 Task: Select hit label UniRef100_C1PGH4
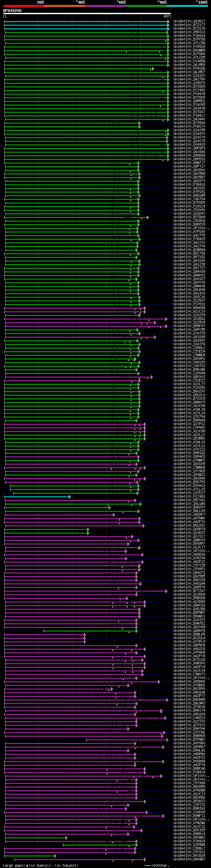(190, 373)
